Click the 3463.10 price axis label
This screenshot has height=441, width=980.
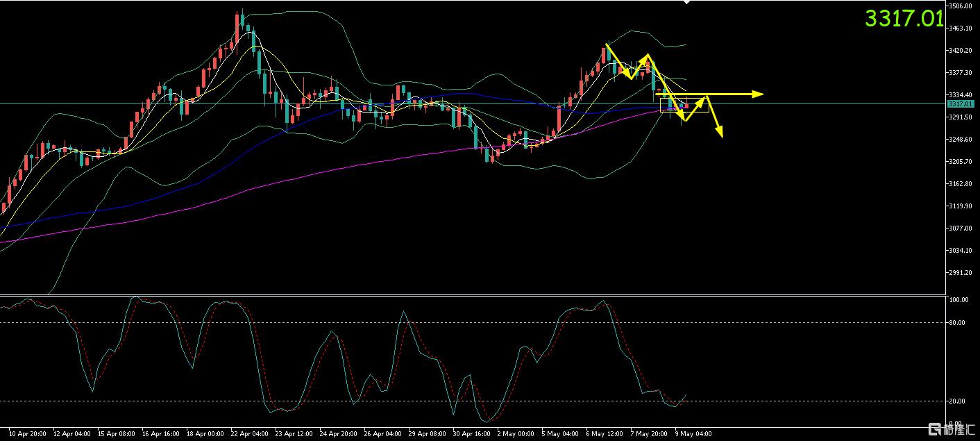[962, 28]
